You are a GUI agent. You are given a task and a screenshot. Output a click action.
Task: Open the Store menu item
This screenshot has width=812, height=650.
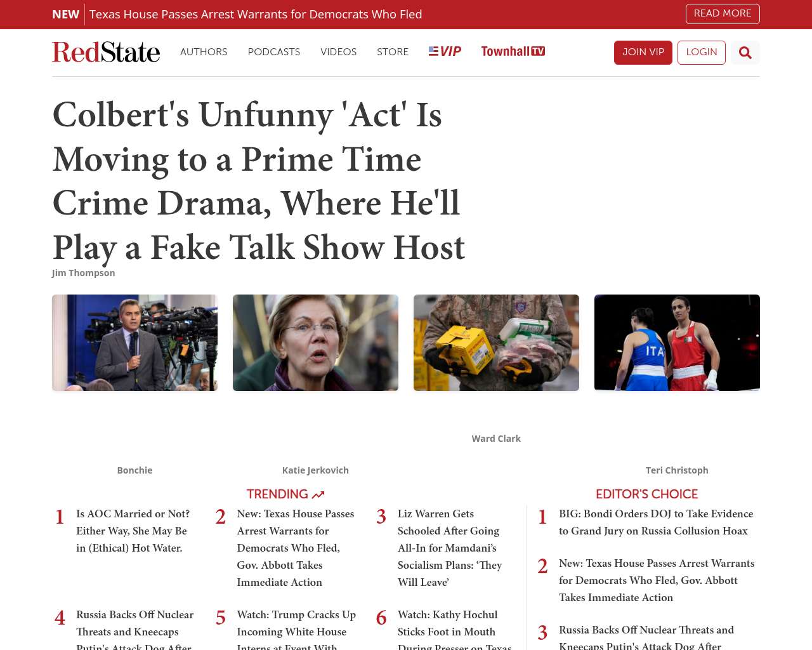(x=393, y=52)
